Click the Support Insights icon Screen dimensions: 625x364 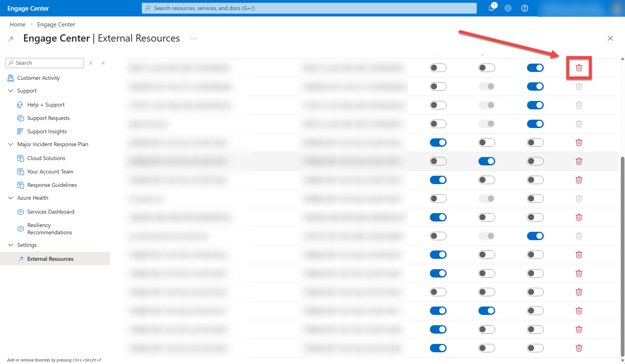(x=20, y=131)
